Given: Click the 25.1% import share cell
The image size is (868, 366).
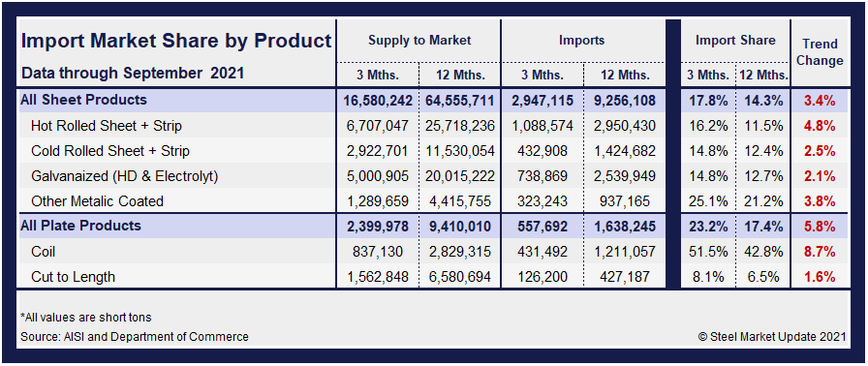Looking at the screenshot, I should tap(708, 201).
